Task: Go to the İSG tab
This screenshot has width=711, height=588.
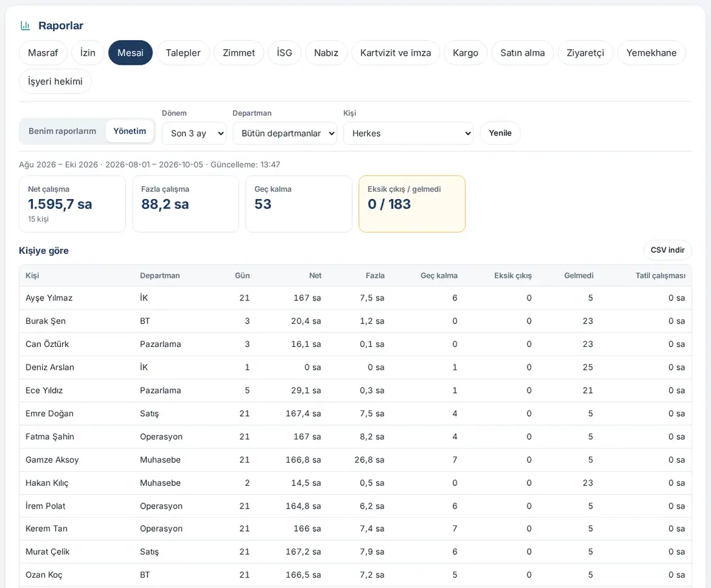Action: coord(285,52)
